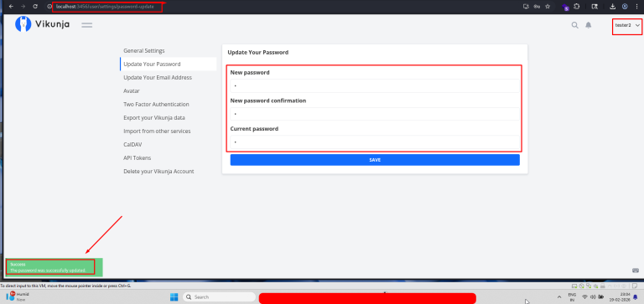
Task: Open Two Factor Authentication settings
Action: pyautogui.click(x=157, y=104)
